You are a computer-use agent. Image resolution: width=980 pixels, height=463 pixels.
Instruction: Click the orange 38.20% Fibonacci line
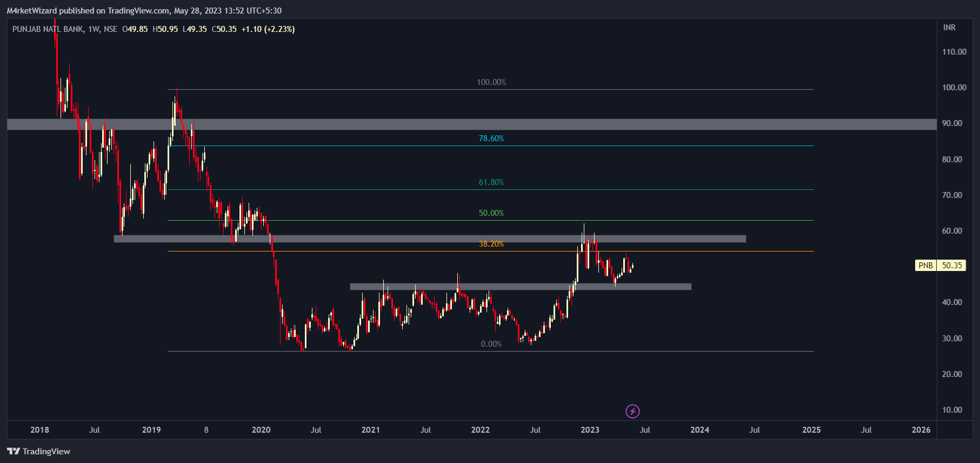point(491,252)
